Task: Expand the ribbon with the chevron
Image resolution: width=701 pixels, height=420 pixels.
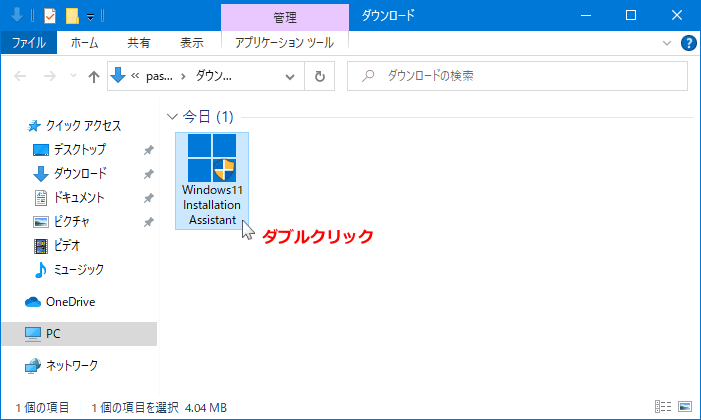Action: click(x=668, y=43)
